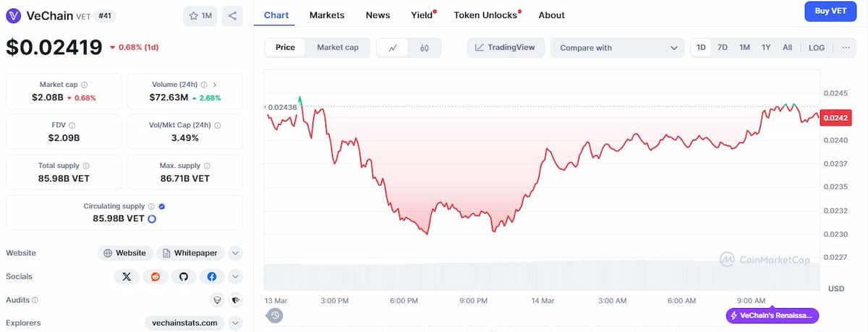Image resolution: width=868 pixels, height=332 pixels.
Task: Open the Whitepaper link
Action: tap(190, 253)
